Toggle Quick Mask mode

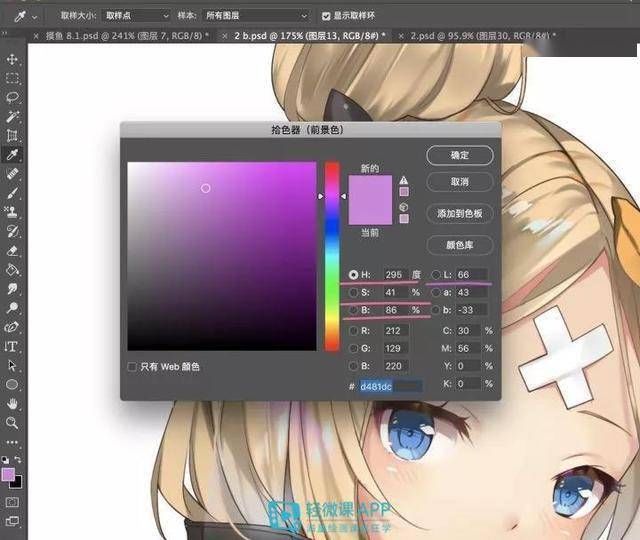point(12,502)
